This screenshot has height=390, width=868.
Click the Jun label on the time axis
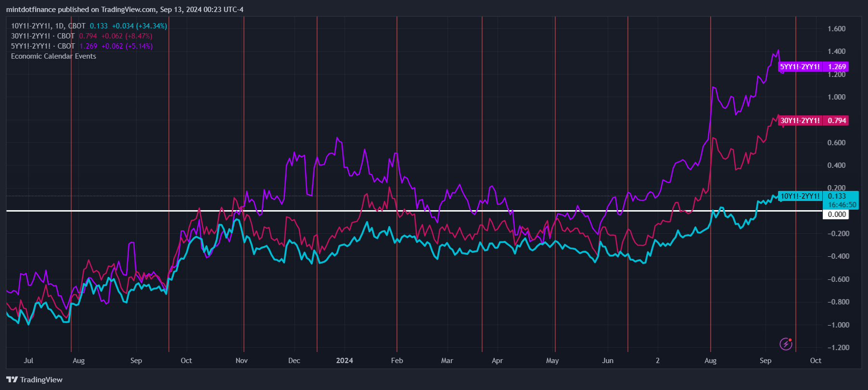608,361
